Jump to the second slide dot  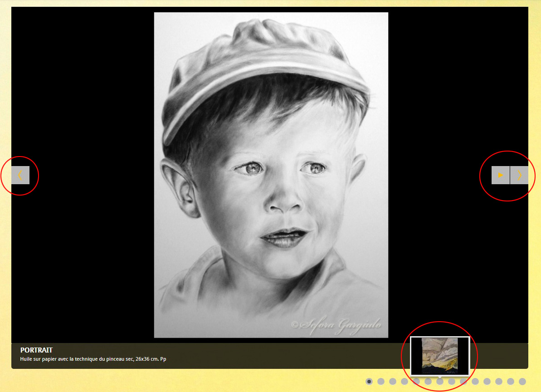click(x=381, y=381)
